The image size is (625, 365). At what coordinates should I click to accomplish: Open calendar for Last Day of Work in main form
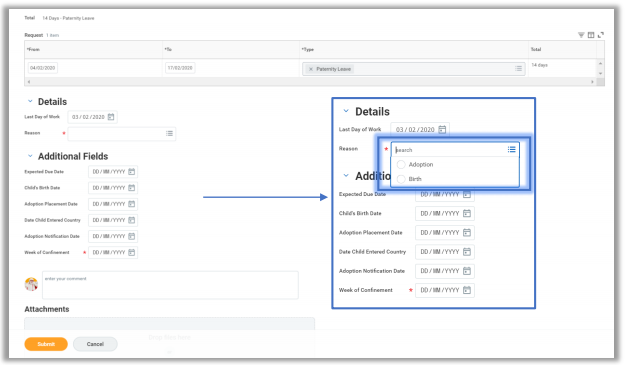tap(111, 117)
